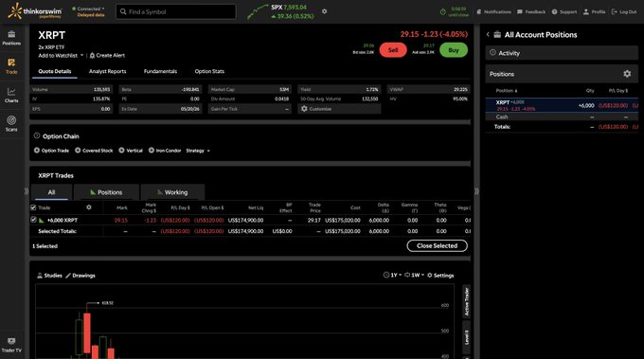Viewport: 644px width, 359px height.
Task: Click the Volume value 135,593
Action: point(102,89)
